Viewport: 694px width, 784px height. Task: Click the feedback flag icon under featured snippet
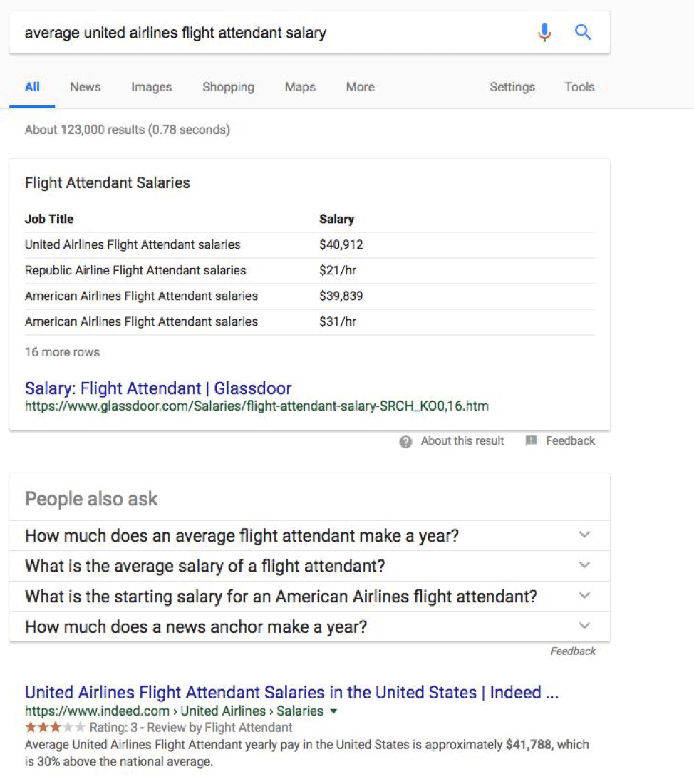click(531, 441)
